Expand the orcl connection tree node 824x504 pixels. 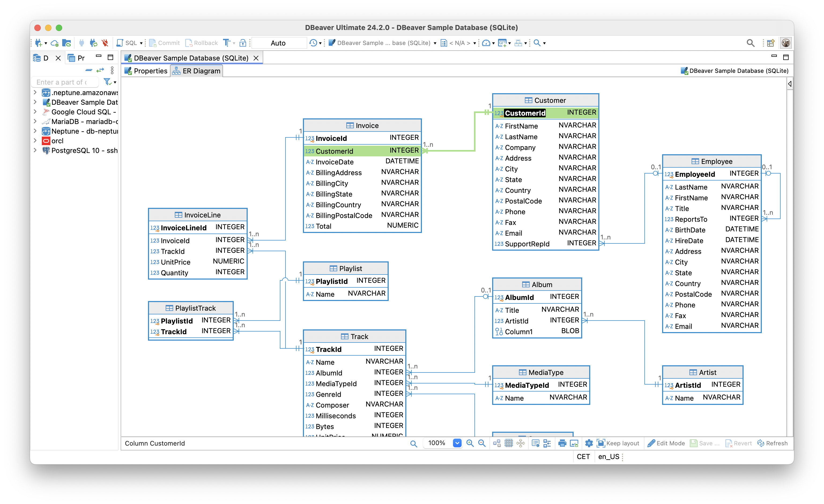coord(35,141)
